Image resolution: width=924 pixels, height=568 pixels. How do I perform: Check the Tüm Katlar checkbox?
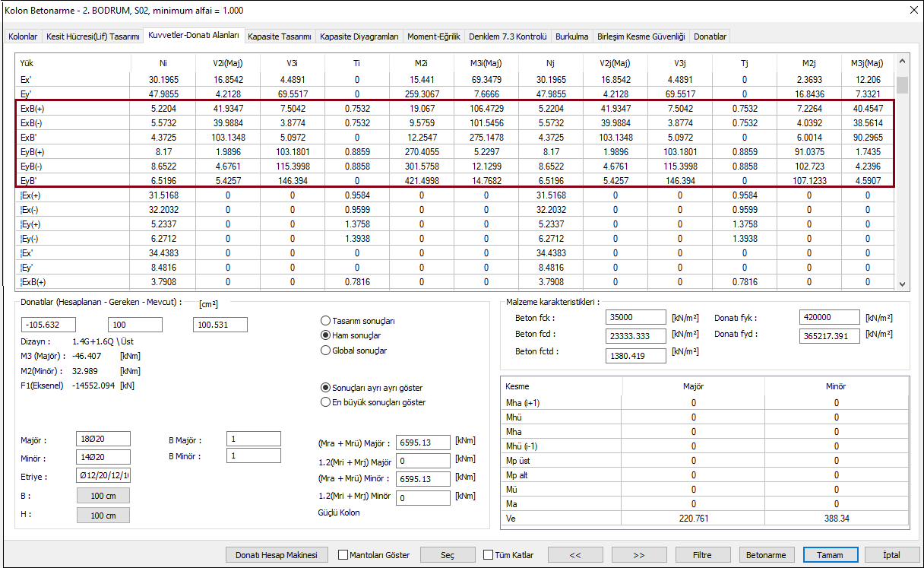tap(489, 555)
